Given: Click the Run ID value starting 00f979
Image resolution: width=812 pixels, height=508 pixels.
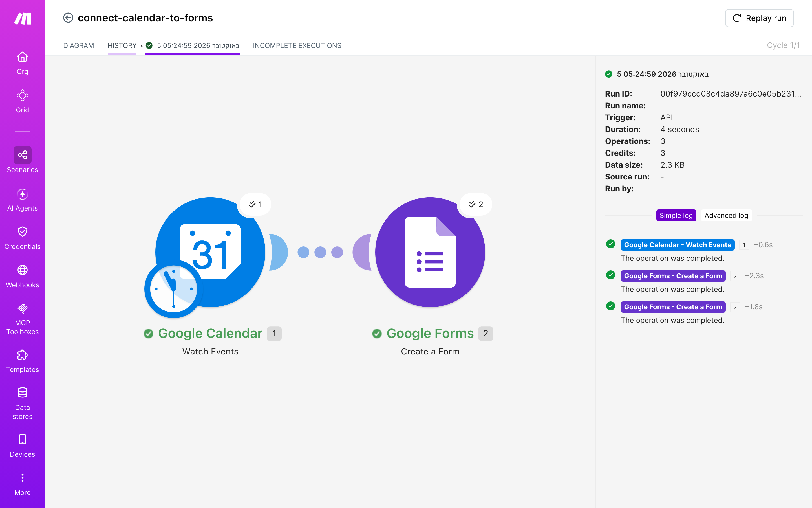Looking at the screenshot, I should click(x=731, y=94).
